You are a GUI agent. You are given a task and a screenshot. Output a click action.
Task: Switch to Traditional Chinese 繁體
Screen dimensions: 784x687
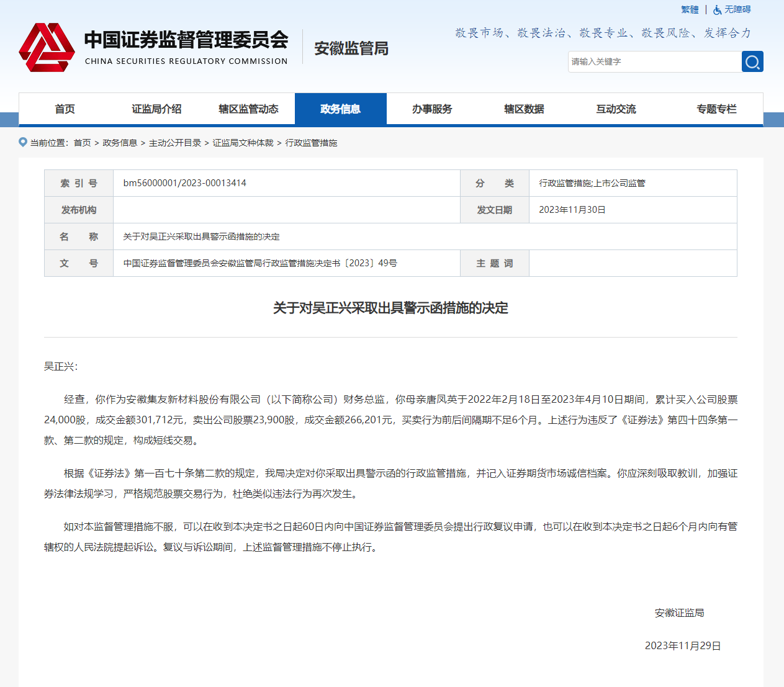pos(690,10)
